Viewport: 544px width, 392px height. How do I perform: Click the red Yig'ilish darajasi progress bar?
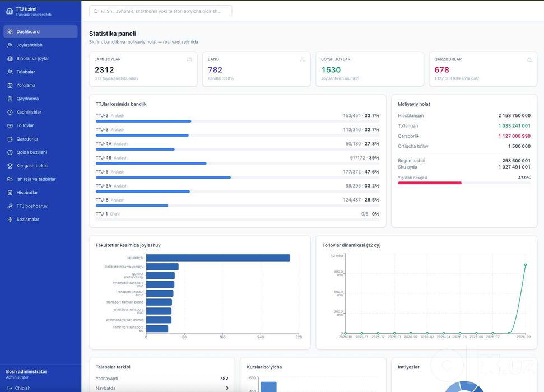tap(464, 183)
